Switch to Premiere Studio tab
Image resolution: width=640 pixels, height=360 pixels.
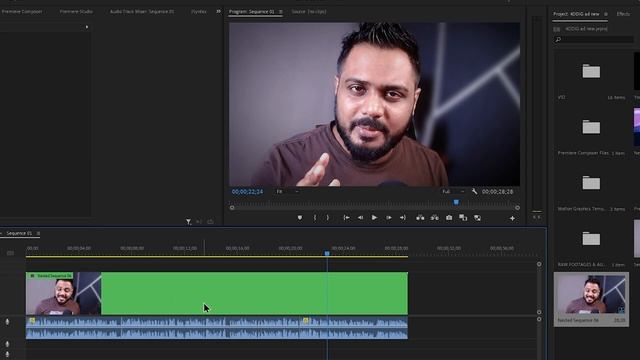[x=76, y=11]
